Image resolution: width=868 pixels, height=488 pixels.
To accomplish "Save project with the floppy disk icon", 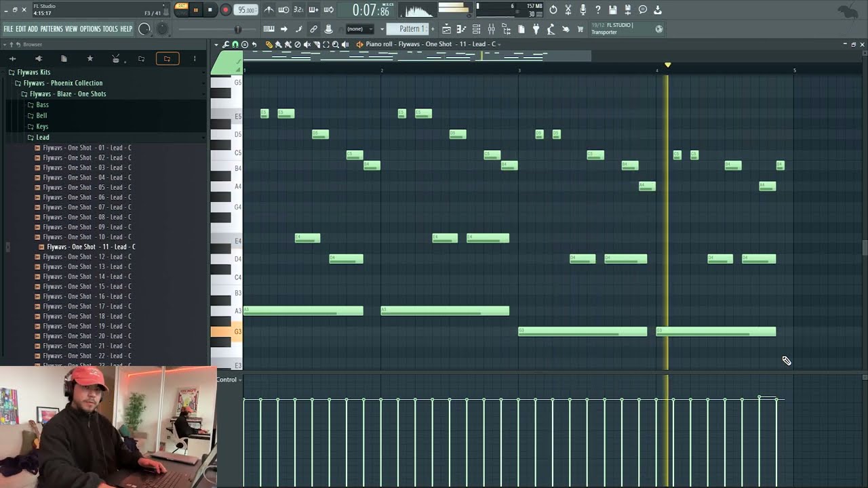I will click(x=613, y=9).
